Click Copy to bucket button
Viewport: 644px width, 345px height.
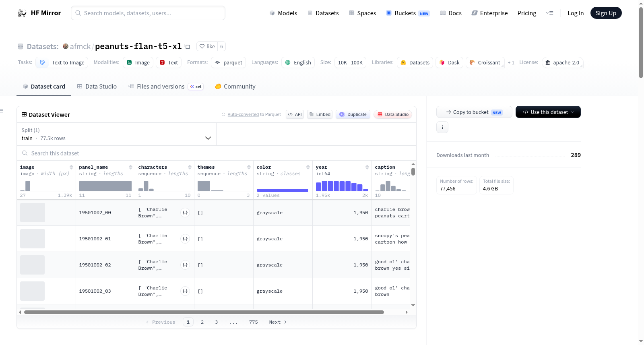click(474, 112)
